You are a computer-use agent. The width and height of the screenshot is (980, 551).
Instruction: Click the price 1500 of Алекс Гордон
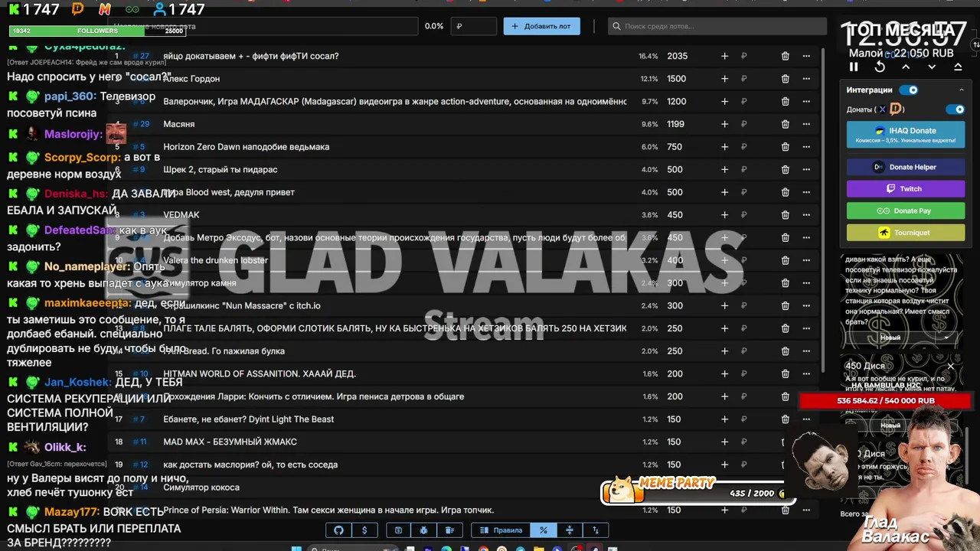tap(676, 79)
